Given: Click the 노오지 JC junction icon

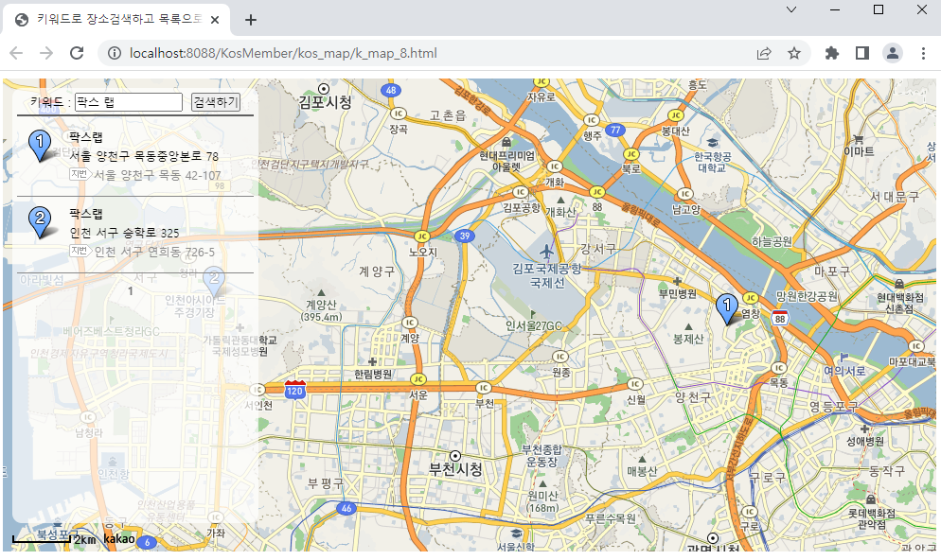Looking at the screenshot, I should [422, 236].
